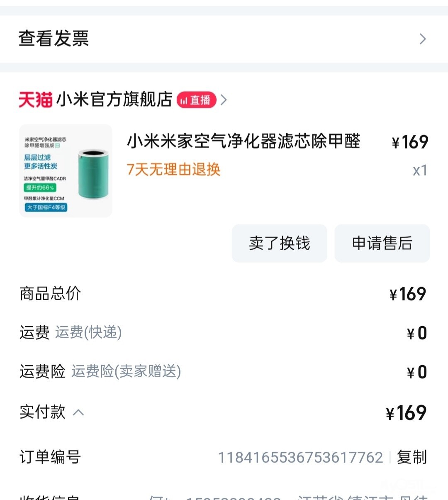Tap the ¥169 price next to the product title

410,142
